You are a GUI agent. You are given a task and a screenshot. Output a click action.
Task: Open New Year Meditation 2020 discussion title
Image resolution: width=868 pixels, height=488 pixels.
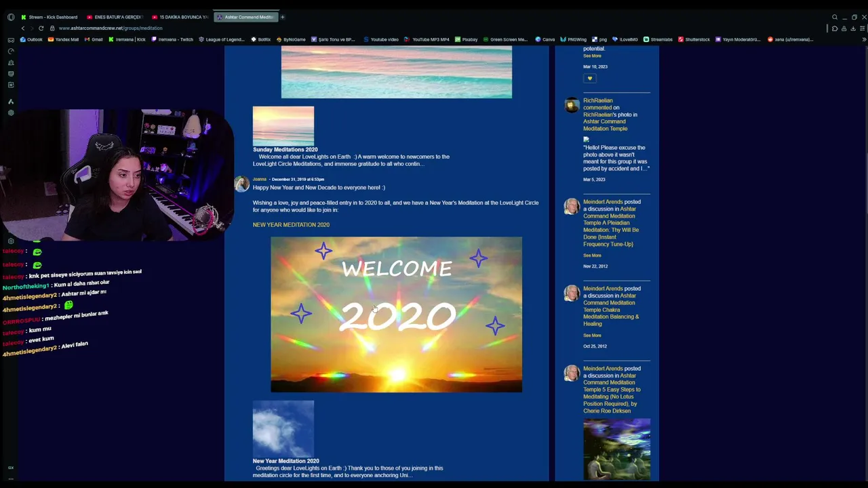285,461
